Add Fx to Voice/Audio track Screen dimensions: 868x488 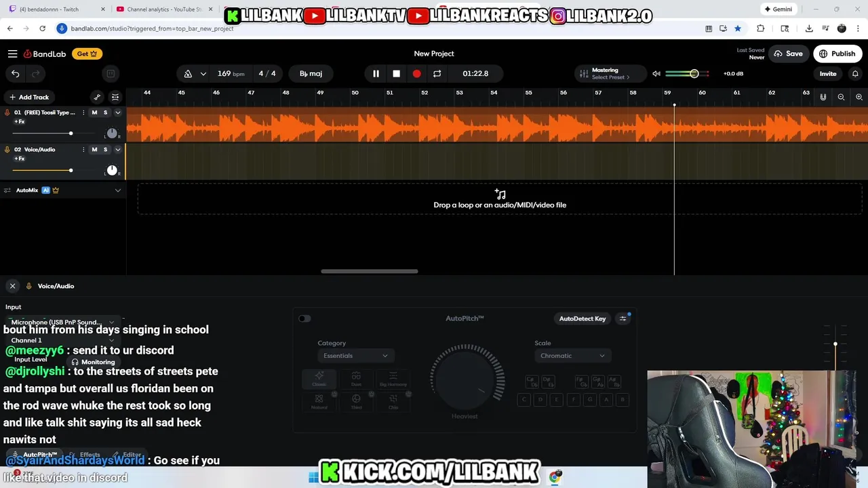20,159
